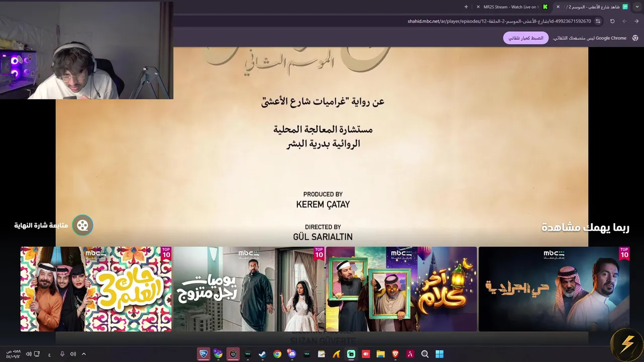Viewport: 644px width, 362px height.
Task: Open the آخر كلام show thumbnail
Action: coord(401,289)
